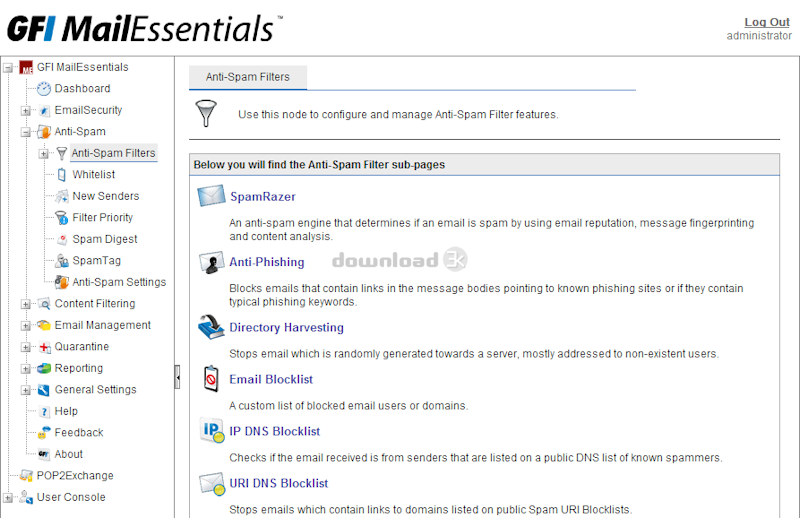Open the Anti-Phishing link
The width and height of the screenshot is (800, 518).
pos(267,262)
